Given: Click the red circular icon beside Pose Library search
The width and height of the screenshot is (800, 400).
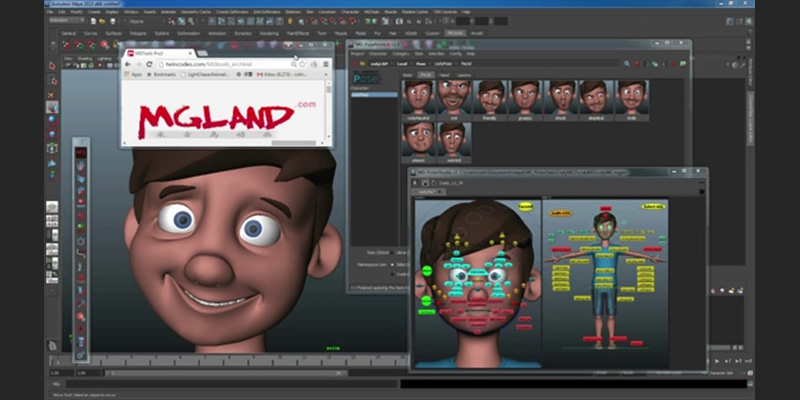Looking at the screenshot, I should click(x=636, y=64).
